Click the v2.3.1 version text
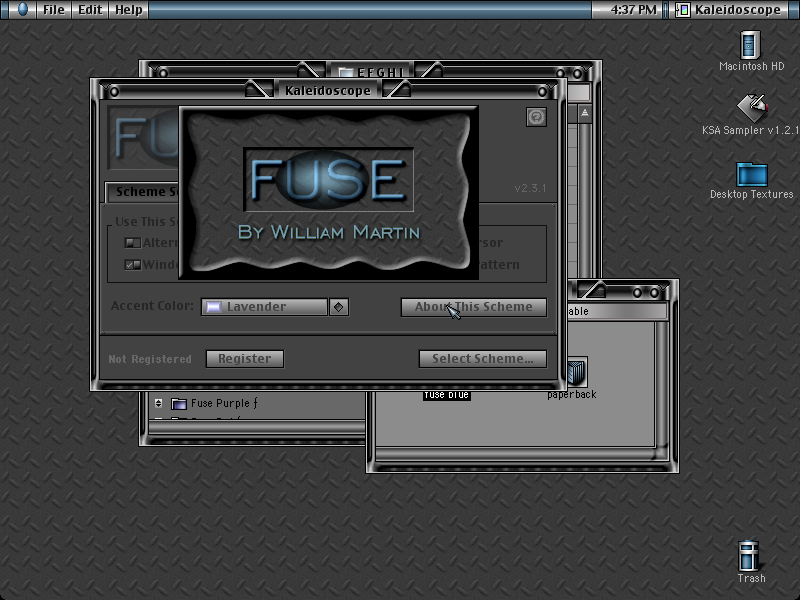This screenshot has height=600, width=800. 530,188
